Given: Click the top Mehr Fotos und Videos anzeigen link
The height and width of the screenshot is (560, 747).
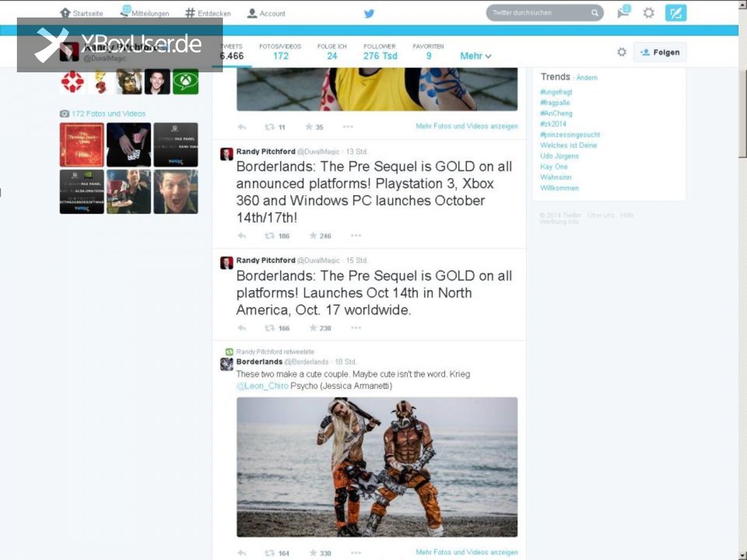Looking at the screenshot, I should tap(466, 126).
